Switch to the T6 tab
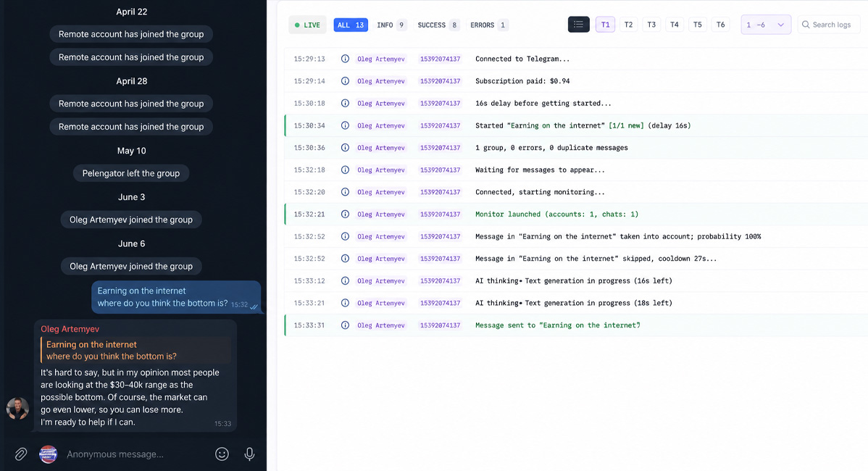This screenshot has width=868, height=471. click(720, 25)
